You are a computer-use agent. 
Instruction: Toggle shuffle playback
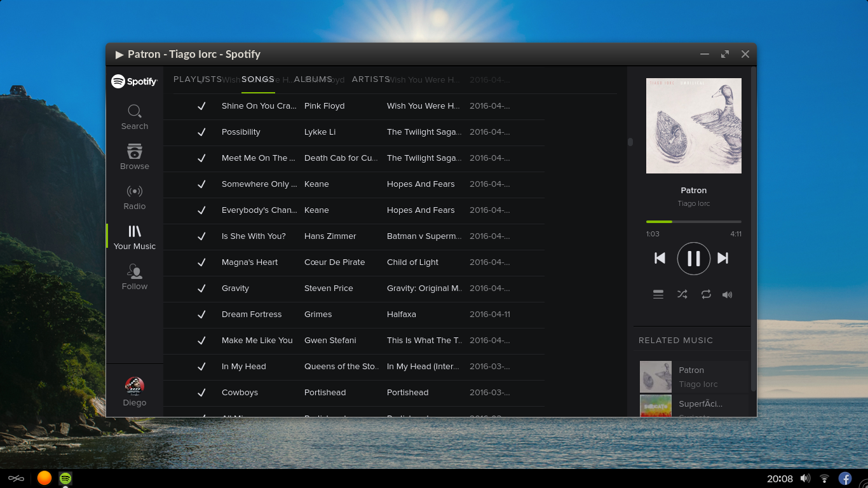click(682, 294)
